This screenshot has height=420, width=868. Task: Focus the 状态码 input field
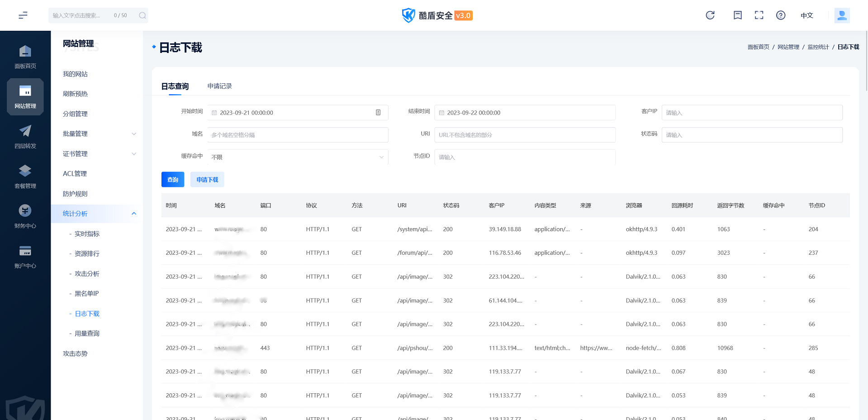[752, 135]
